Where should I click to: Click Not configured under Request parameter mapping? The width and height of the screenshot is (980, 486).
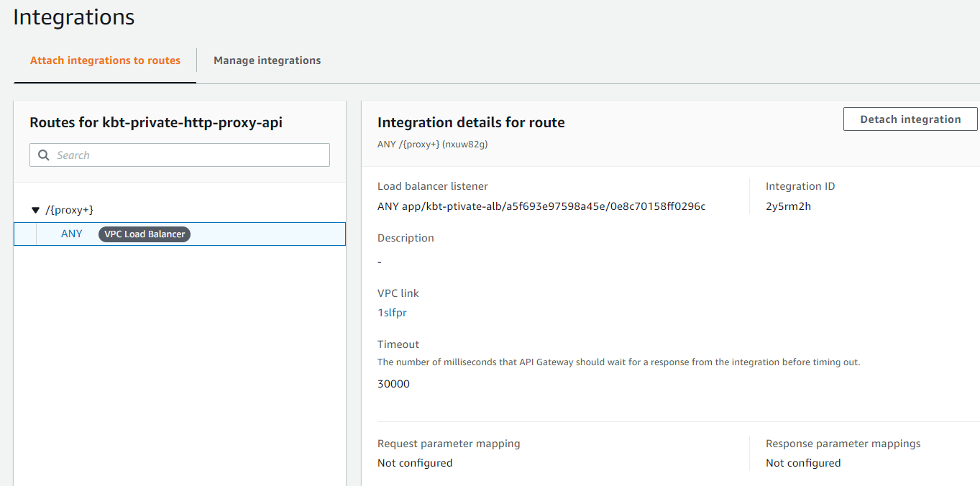pos(415,463)
